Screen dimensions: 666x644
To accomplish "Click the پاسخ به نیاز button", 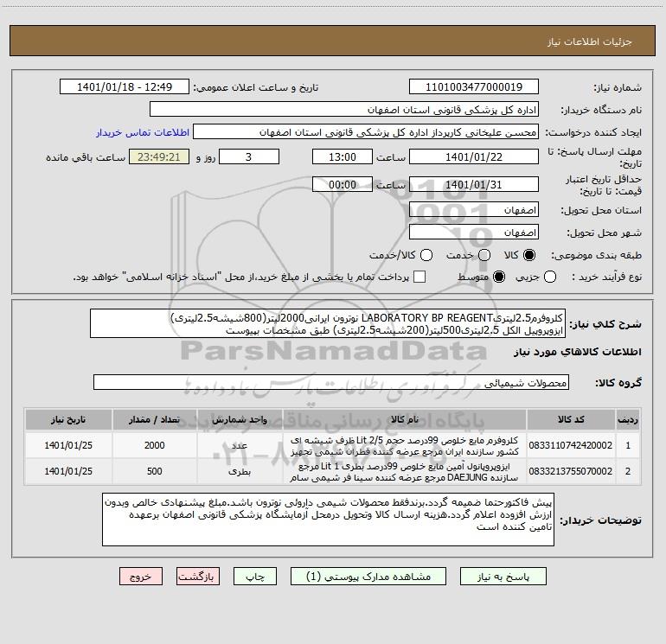I will click(503, 577).
